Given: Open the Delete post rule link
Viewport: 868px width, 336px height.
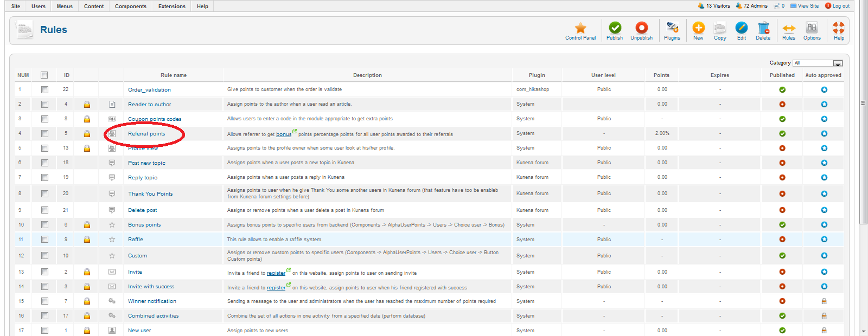Looking at the screenshot, I should pos(143,210).
